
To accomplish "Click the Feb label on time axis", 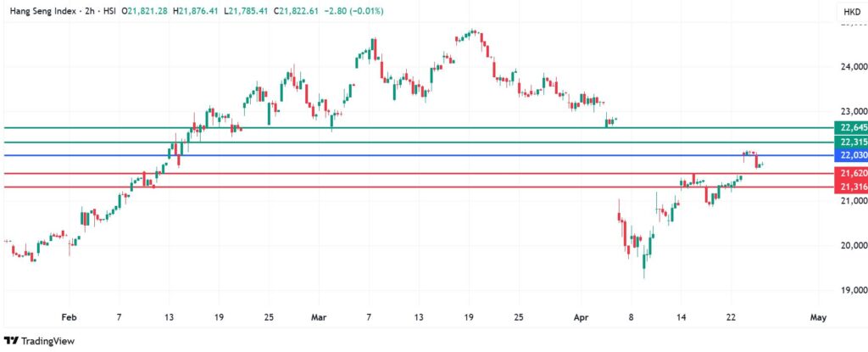I will [70, 317].
